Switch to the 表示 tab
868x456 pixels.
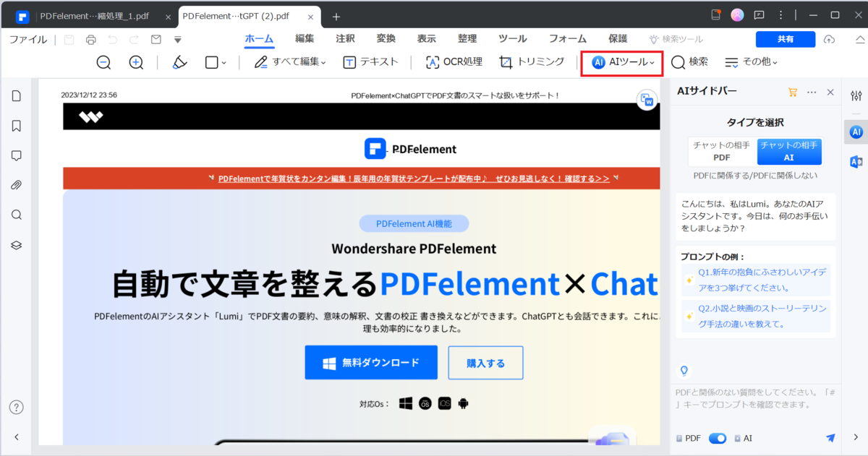click(x=426, y=39)
